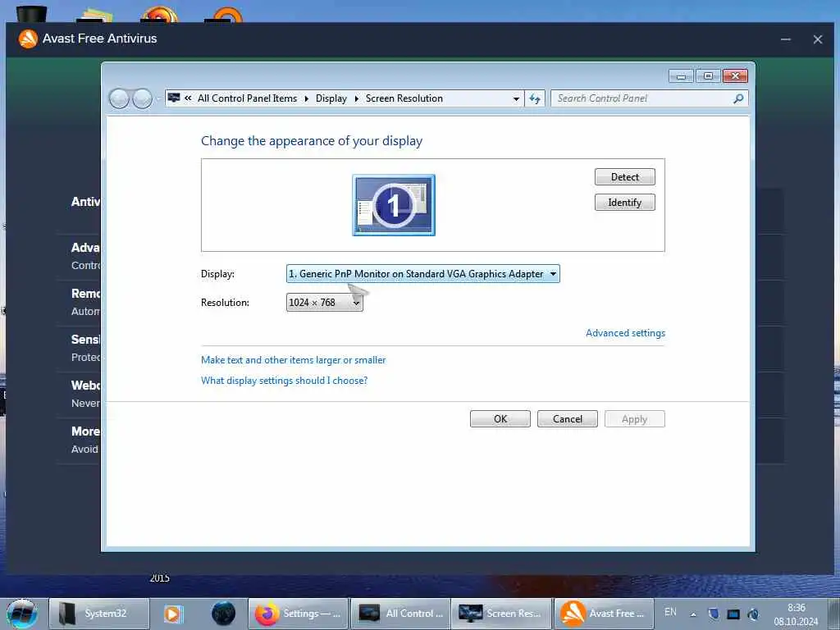This screenshot has height=630, width=840.
Task: Click Screen Resolution breadcrumb
Action: point(404,98)
